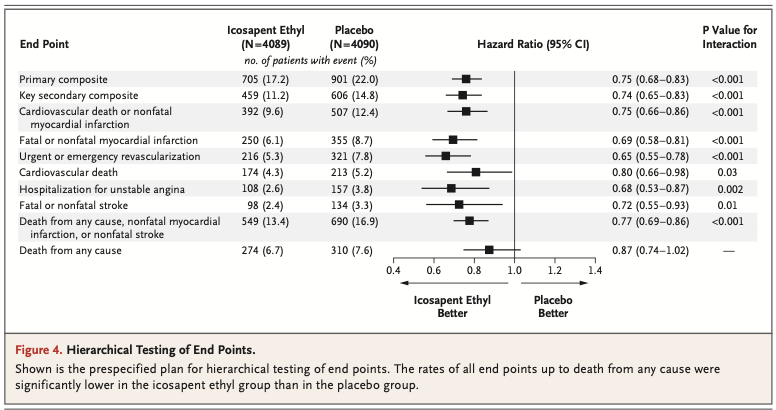Click the 705 (17.2) event count value
Screen dimensions: 776x410
pyautogui.click(x=260, y=78)
